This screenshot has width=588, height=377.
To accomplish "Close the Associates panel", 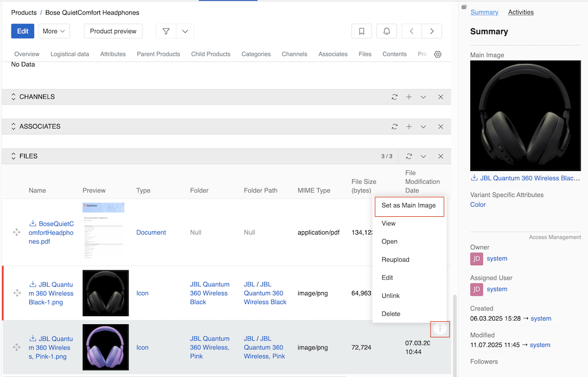I will [440, 127].
